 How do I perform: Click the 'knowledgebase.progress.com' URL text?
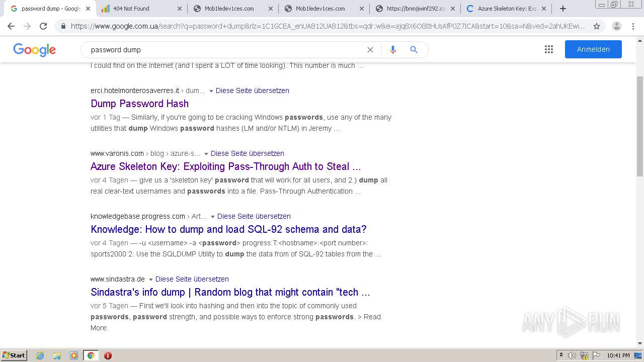(x=138, y=216)
